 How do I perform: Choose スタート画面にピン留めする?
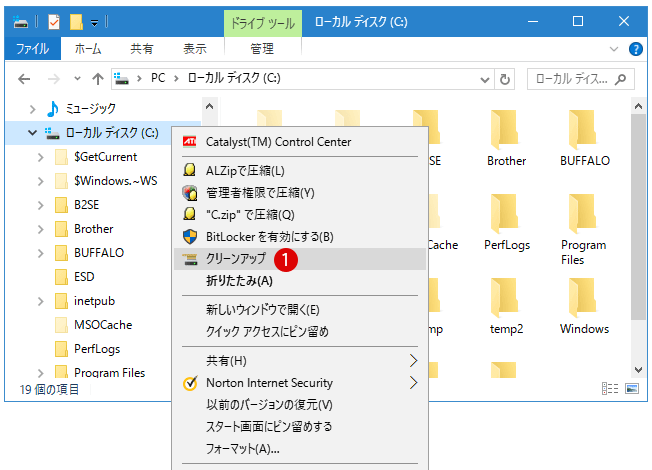(x=300, y=427)
